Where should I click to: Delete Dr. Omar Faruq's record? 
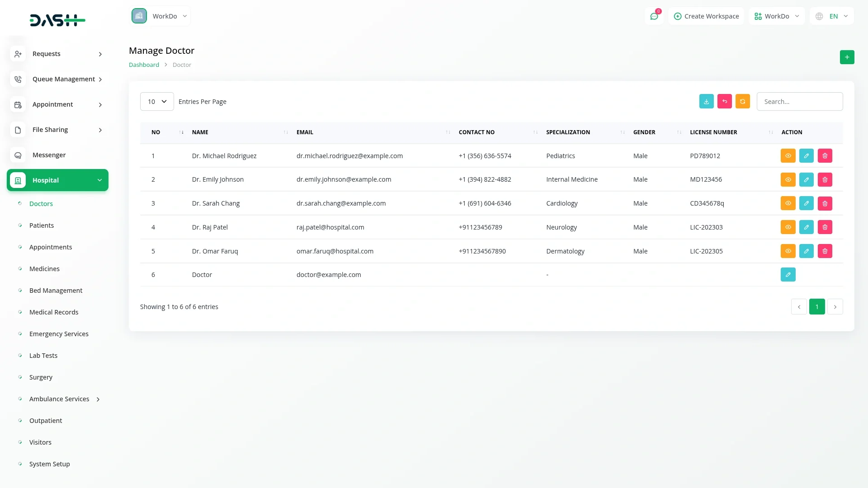tap(825, 251)
